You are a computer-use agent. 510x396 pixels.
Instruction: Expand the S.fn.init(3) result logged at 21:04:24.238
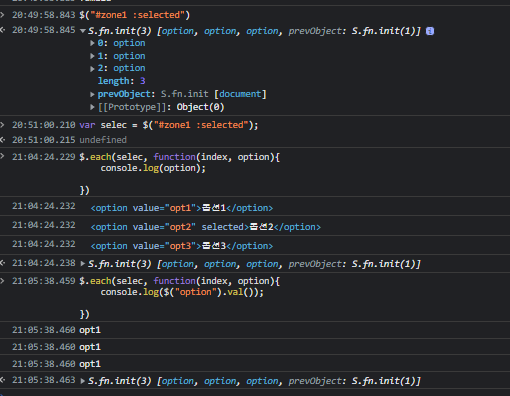(83, 264)
